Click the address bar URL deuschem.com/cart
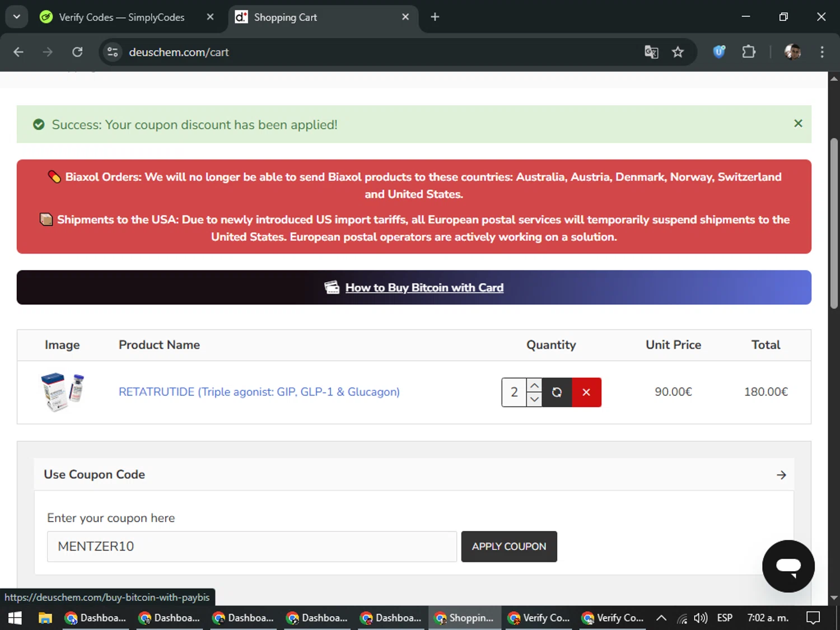This screenshot has width=840, height=630. pos(179,52)
